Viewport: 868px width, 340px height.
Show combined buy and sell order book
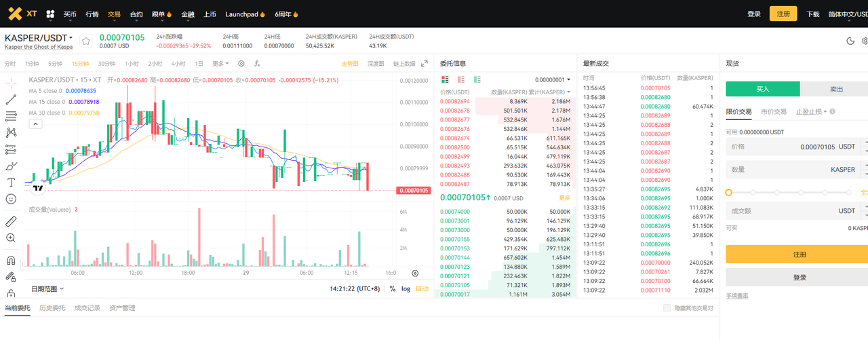[445, 79]
